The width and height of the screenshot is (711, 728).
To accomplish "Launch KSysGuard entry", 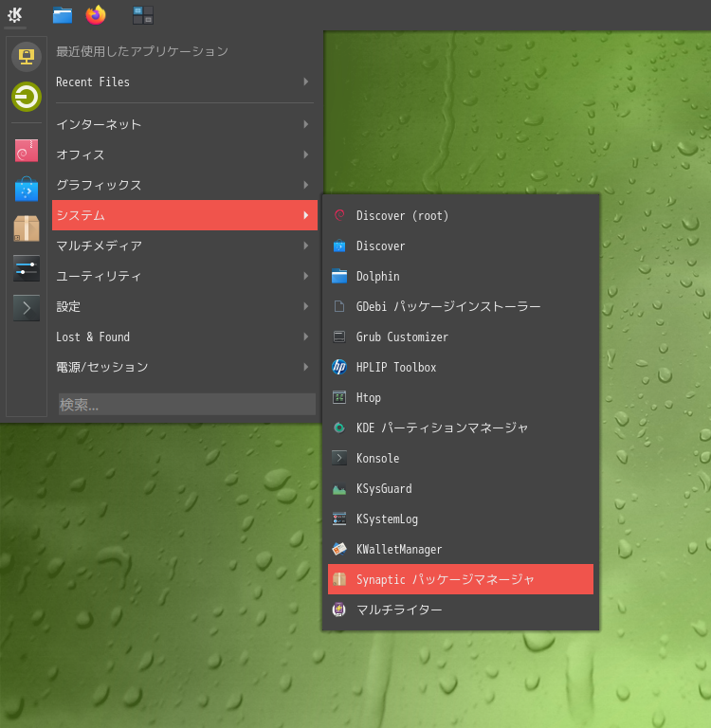I will click(461, 488).
